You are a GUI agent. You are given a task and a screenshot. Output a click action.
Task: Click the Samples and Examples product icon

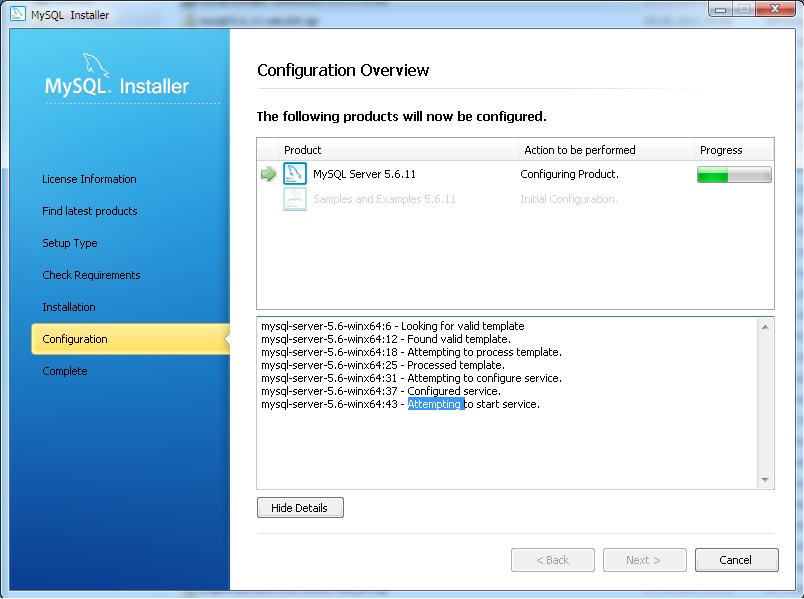(x=295, y=199)
